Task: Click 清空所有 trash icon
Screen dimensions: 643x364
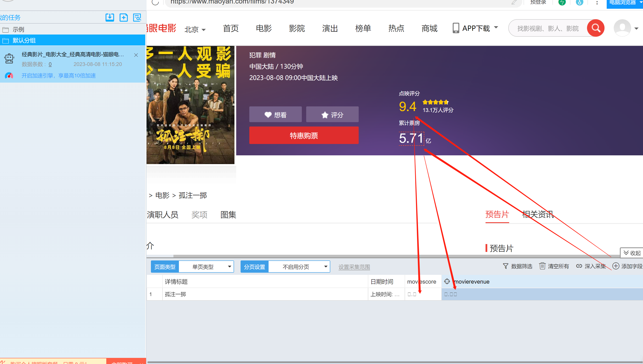Action: 542,266
